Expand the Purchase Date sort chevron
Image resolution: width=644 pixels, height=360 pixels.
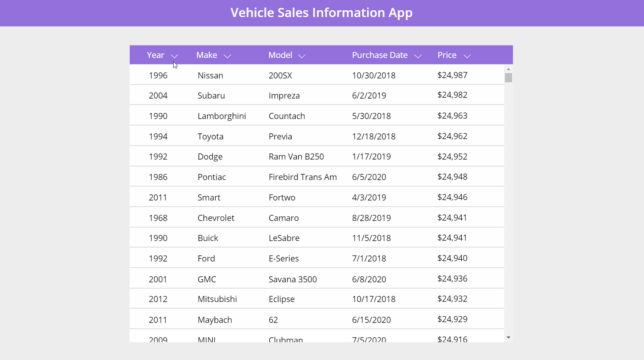(418, 56)
